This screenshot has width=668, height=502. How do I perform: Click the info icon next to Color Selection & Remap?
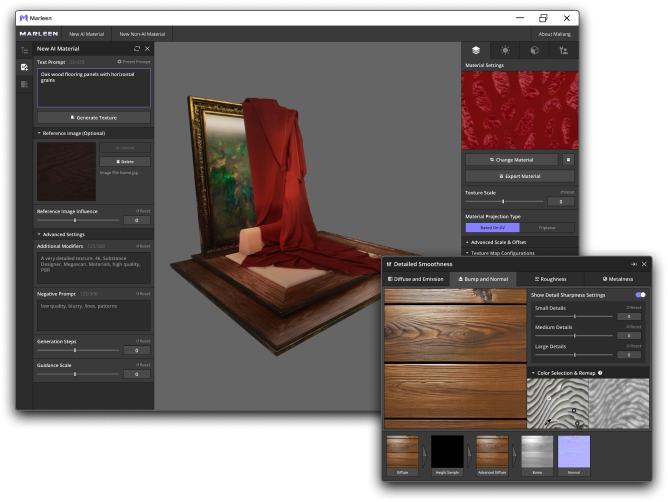click(600, 373)
